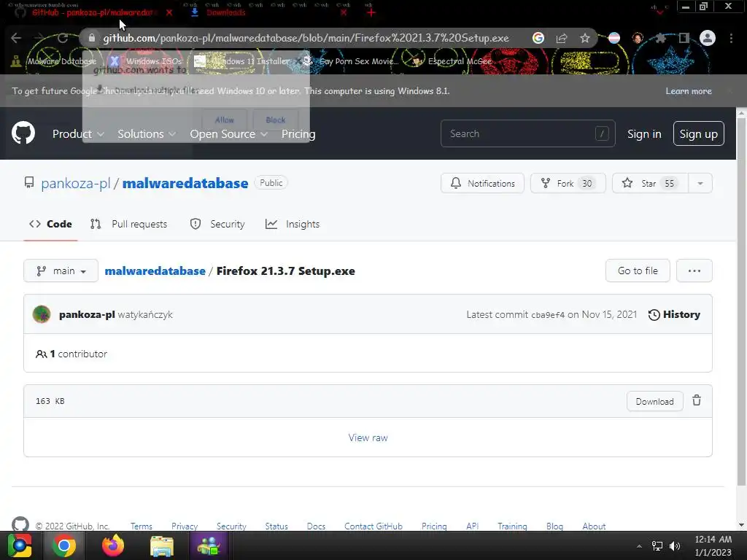Open a new browser tab with plus
This screenshot has height=560, width=747.
(371, 12)
